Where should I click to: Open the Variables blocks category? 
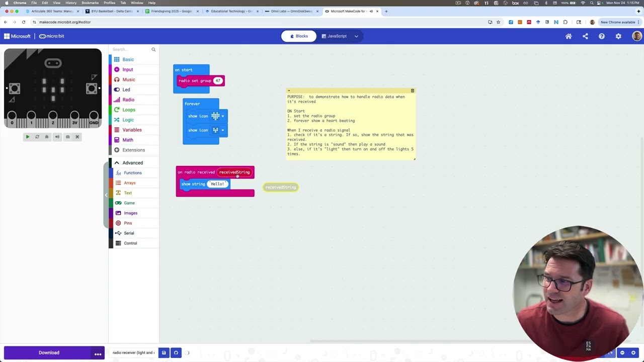(133, 130)
